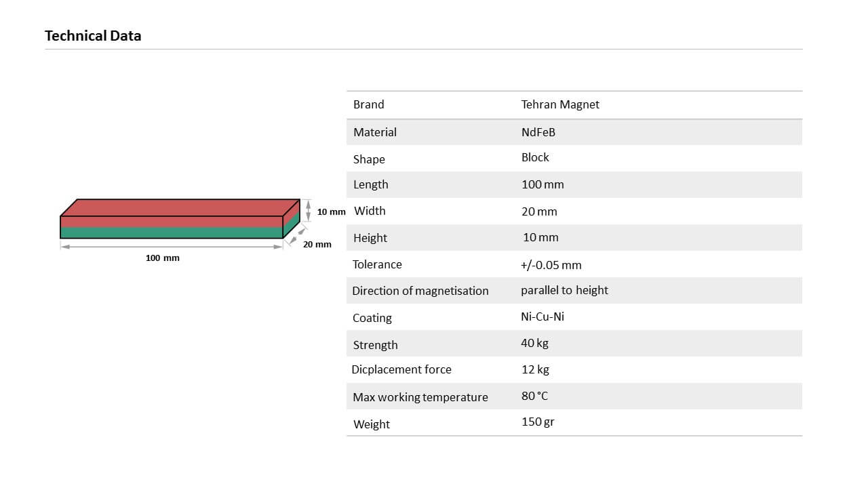
Task: Click the red top face of the magnet
Action: (x=180, y=207)
